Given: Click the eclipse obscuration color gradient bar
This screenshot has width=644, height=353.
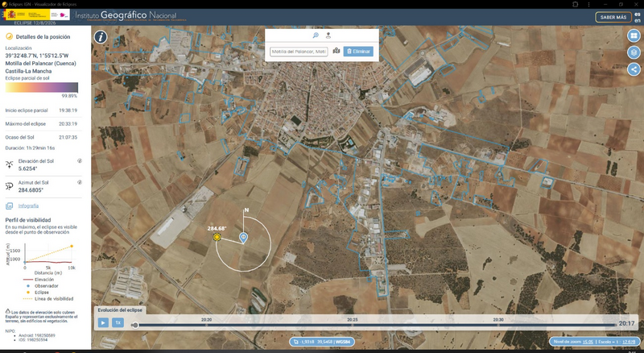Looking at the screenshot, I should click(42, 87).
